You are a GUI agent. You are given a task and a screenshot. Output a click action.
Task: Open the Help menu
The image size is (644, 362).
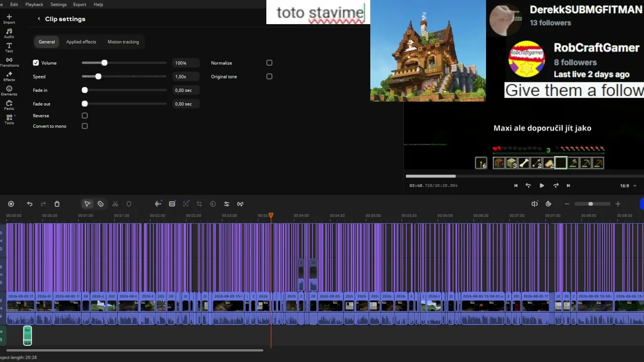(98, 5)
